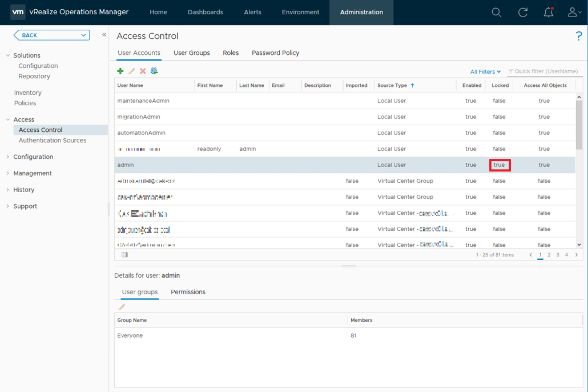Open the user profile menu
Image resolution: width=588 pixels, height=392 pixels.
click(x=574, y=13)
